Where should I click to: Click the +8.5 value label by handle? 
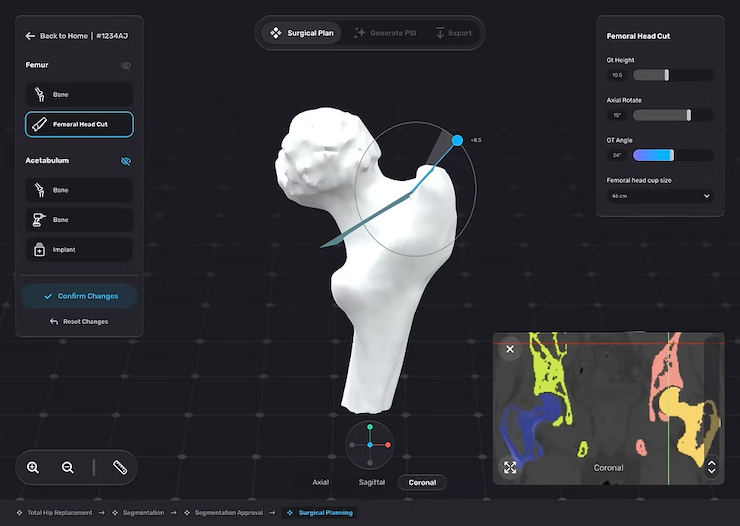476,140
